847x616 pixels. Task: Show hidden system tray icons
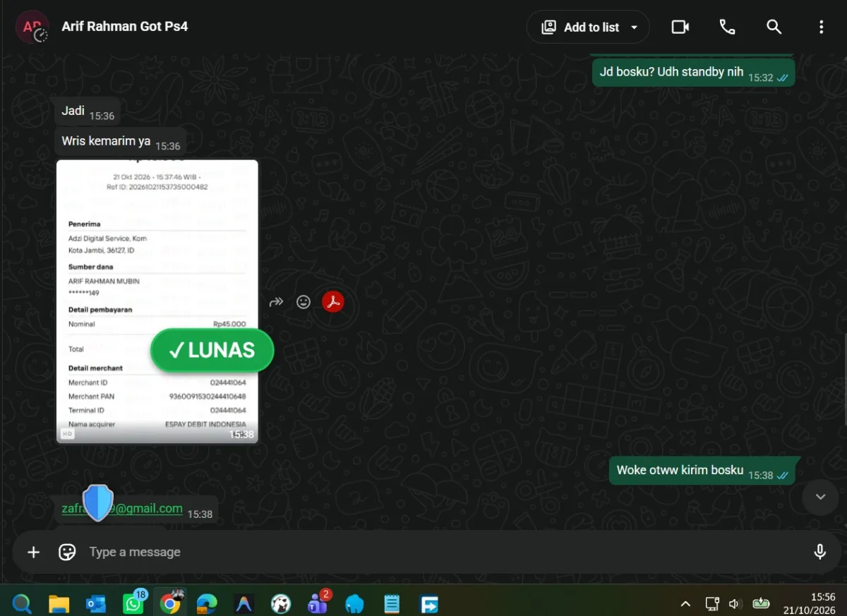tap(685, 603)
